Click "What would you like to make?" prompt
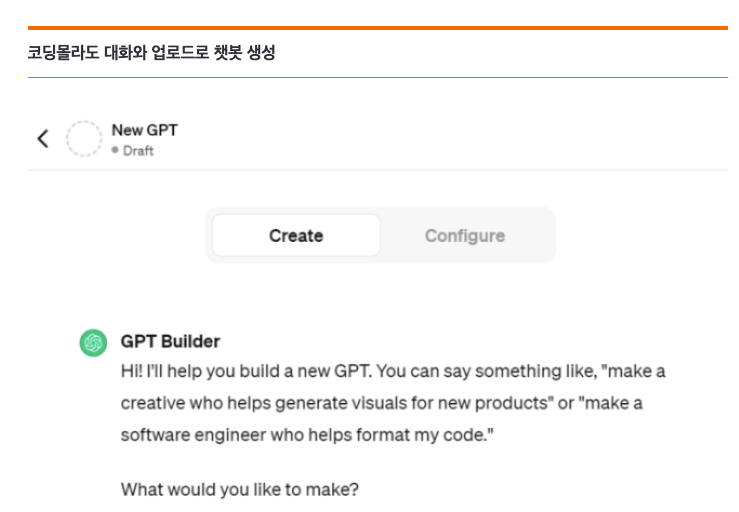 [x=239, y=489]
